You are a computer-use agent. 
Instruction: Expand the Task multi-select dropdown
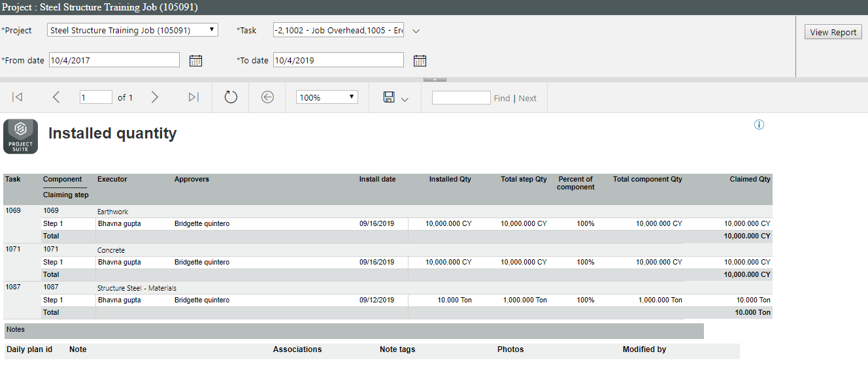point(416,31)
